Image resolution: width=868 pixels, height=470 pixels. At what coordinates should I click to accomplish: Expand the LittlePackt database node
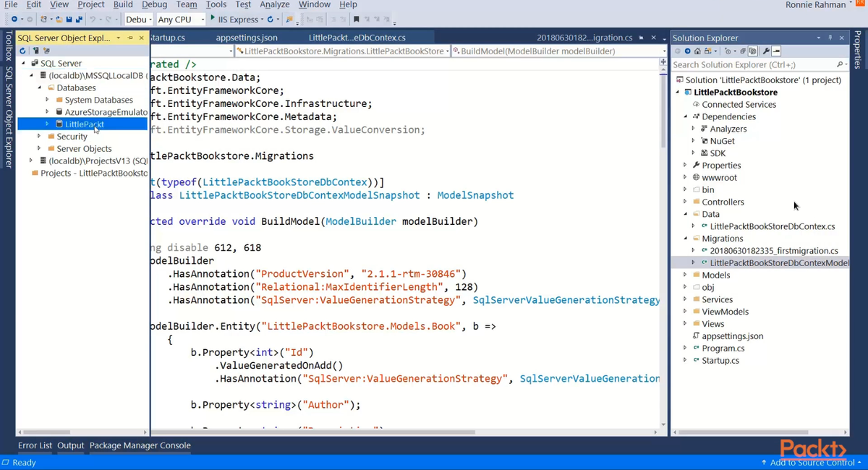(47, 124)
